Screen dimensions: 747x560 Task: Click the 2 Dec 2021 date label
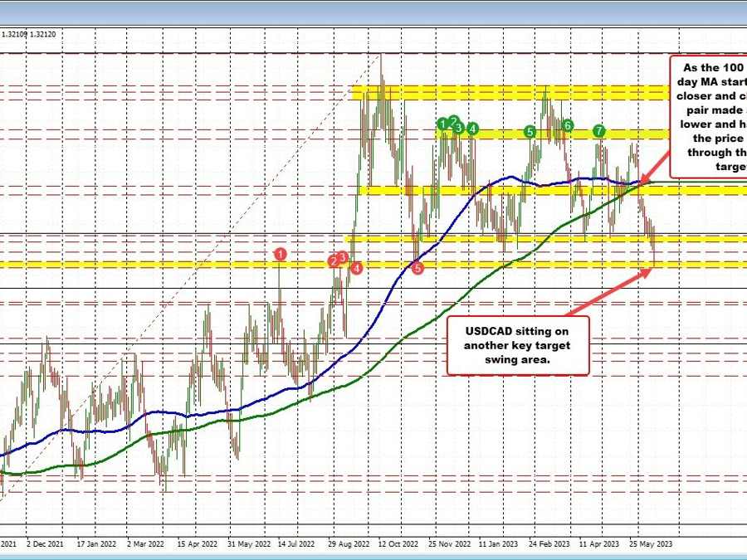pos(46,543)
